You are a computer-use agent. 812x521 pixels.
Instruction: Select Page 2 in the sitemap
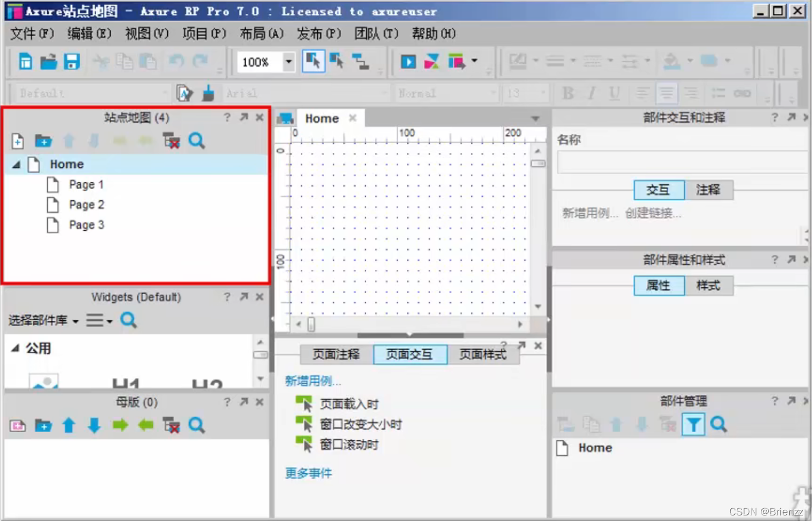(x=86, y=205)
